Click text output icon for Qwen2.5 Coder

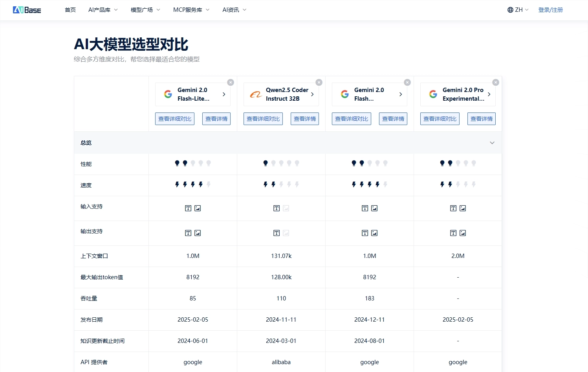[x=277, y=233]
